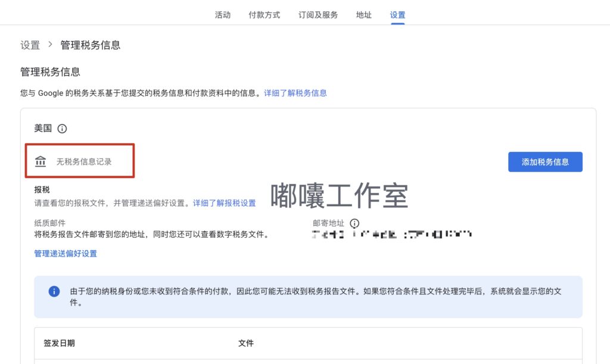The image size is (610, 364).
Task: Select the 设置 tab
Action: point(397,15)
